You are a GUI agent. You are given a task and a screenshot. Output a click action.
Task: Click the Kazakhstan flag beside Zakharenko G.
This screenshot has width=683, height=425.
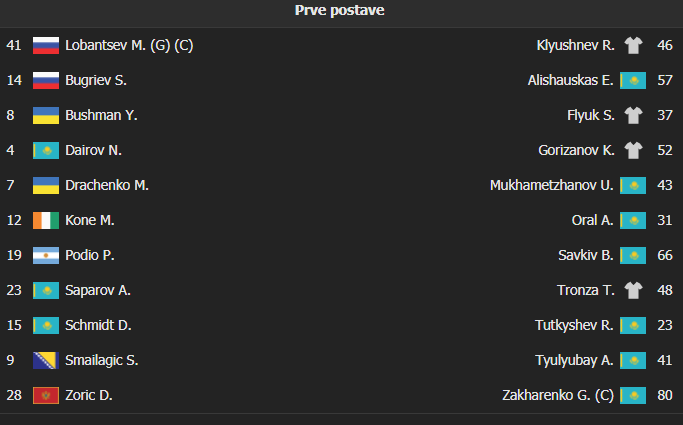pos(633,395)
